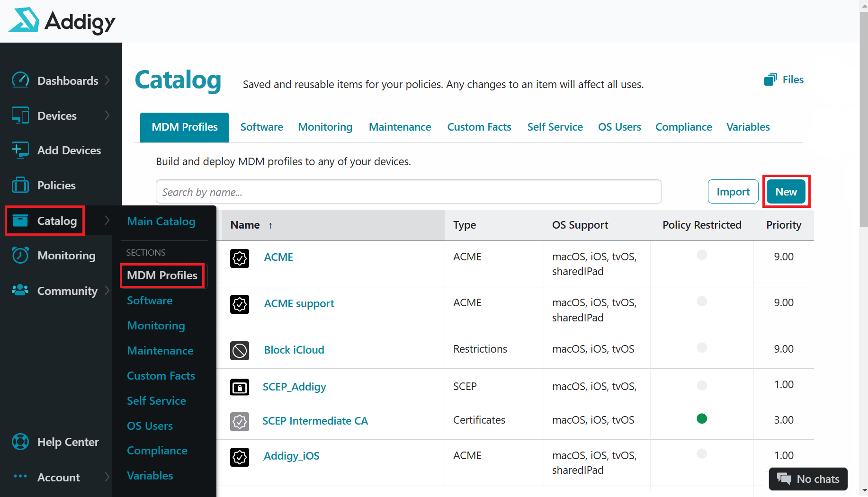Open the Variables tab
This screenshot has height=497, width=868.
pyautogui.click(x=748, y=127)
